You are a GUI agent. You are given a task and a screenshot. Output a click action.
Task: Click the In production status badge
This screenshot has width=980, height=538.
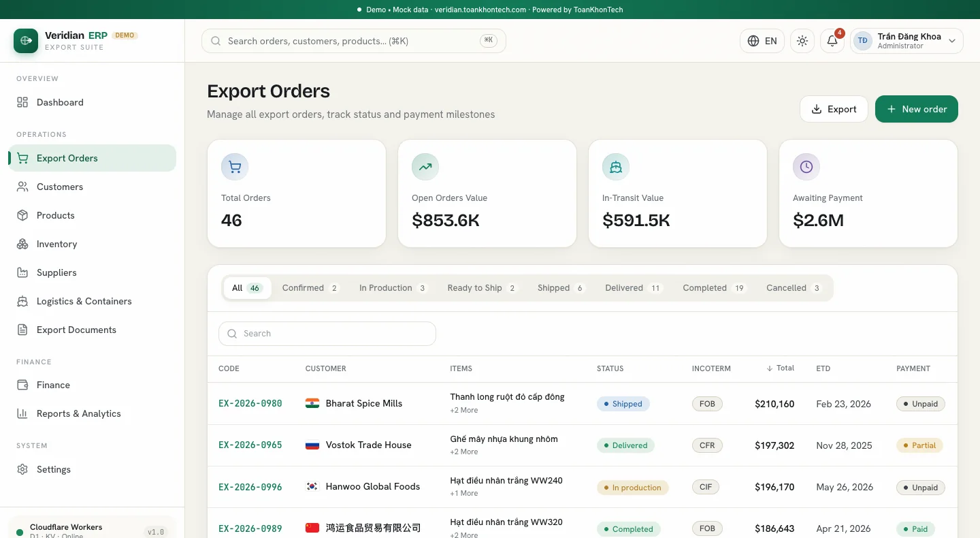633,488
